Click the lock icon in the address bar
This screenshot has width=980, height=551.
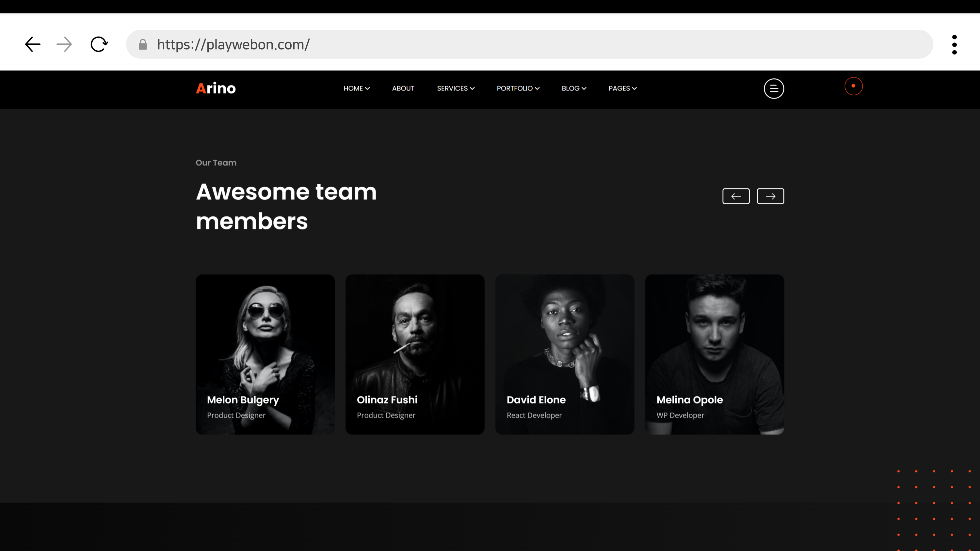(x=143, y=44)
